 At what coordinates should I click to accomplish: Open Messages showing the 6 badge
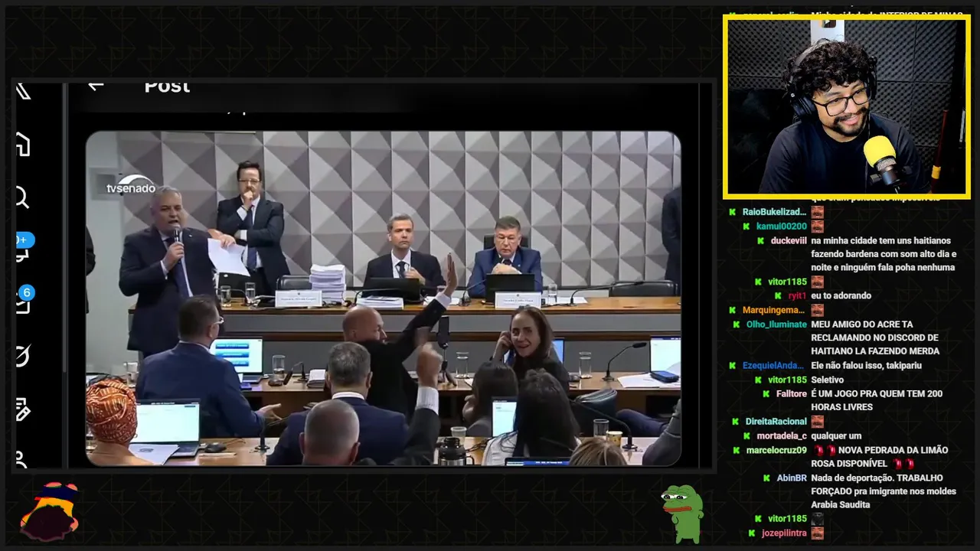coord(24,299)
